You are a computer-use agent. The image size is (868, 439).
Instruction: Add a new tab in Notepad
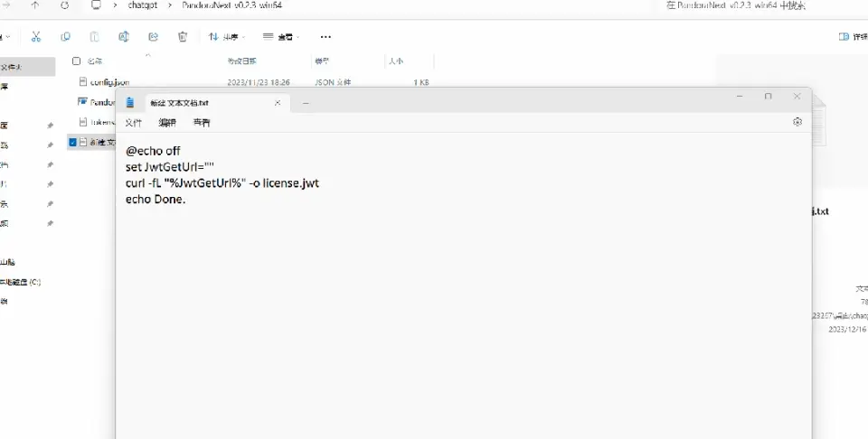coord(306,103)
